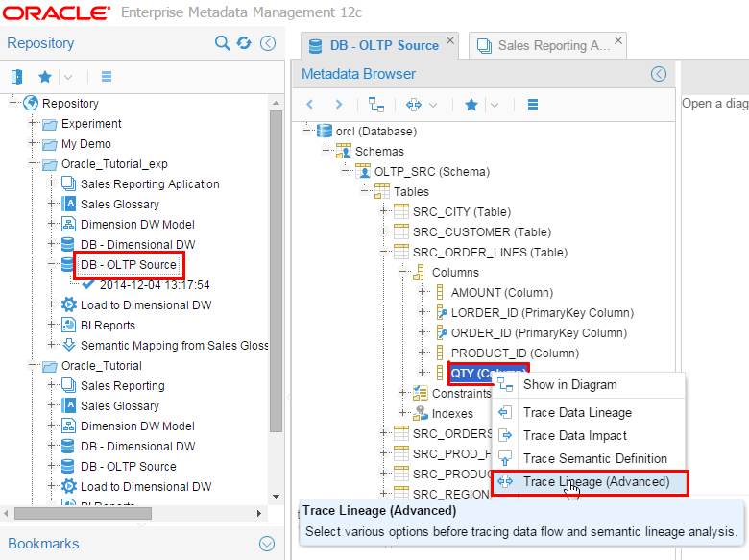Go forward in Metadata Browser
Viewport: 749px width, 560px height.
[339, 104]
